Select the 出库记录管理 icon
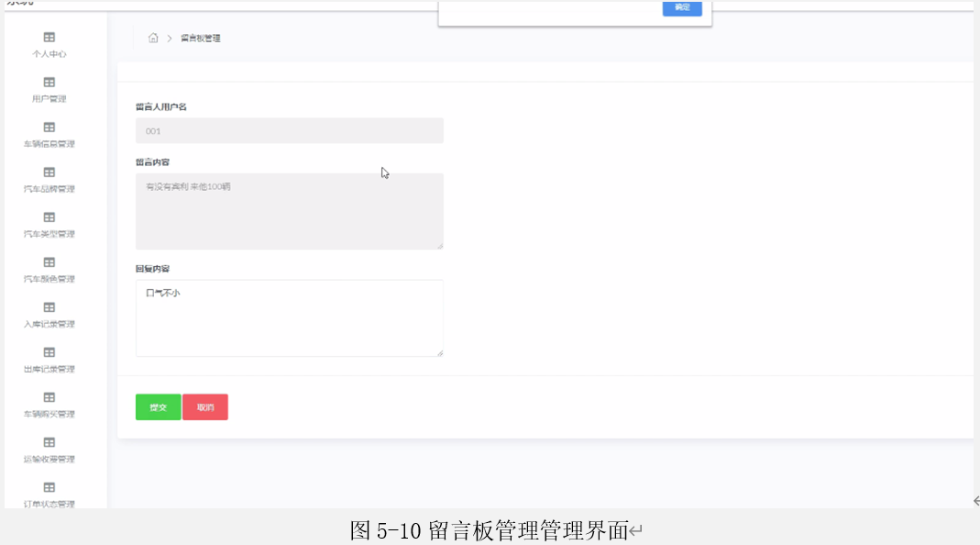Screen dimensions: 980x545 (x=48, y=352)
